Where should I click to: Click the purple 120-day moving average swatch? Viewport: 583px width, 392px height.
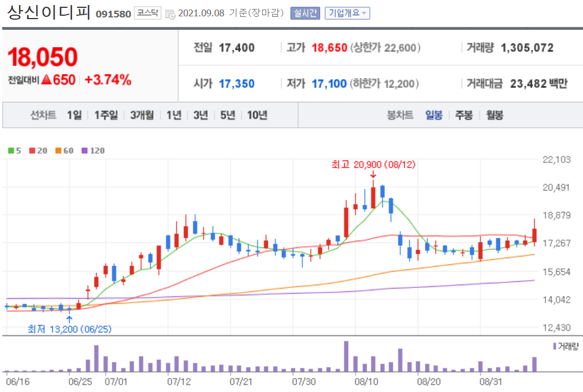click(x=84, y=151)
